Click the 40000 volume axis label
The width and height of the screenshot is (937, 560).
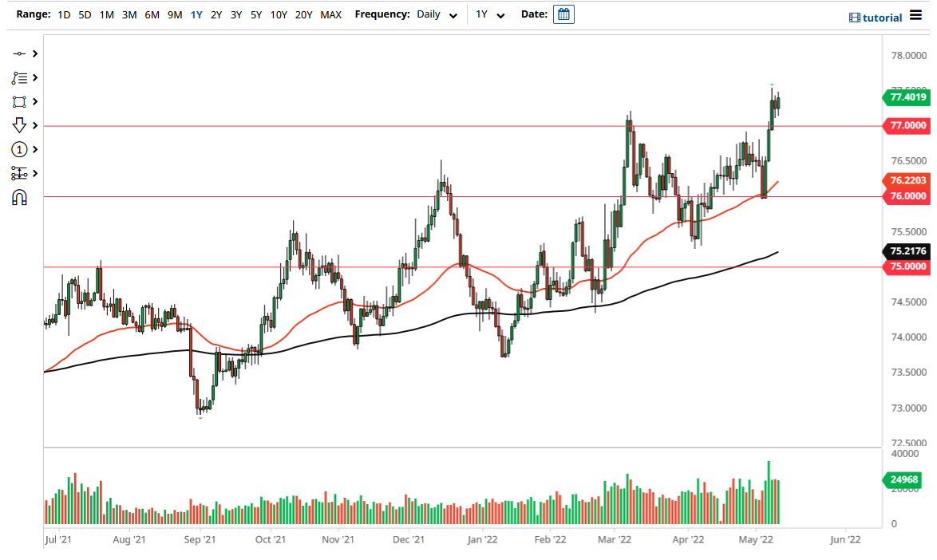click(x=905, y=454)
